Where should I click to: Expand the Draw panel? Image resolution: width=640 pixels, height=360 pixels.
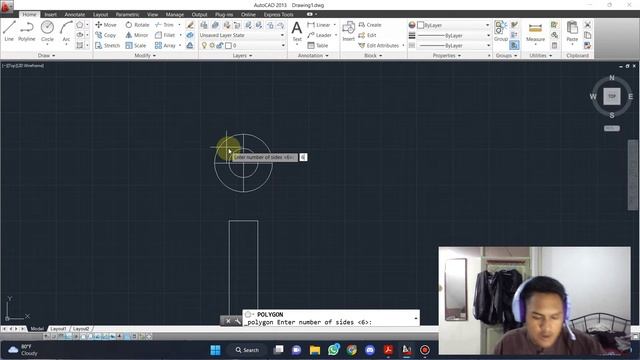(46, 55)
